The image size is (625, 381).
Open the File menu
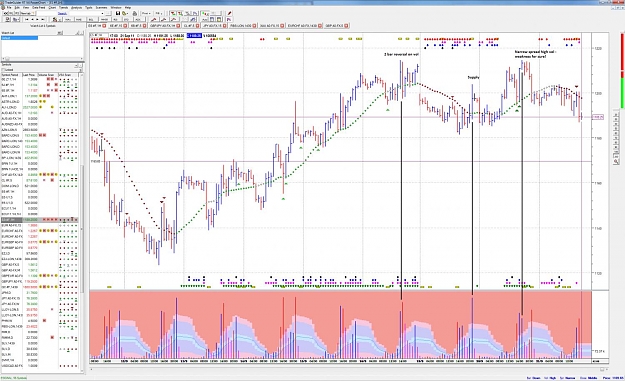(9, 8)
